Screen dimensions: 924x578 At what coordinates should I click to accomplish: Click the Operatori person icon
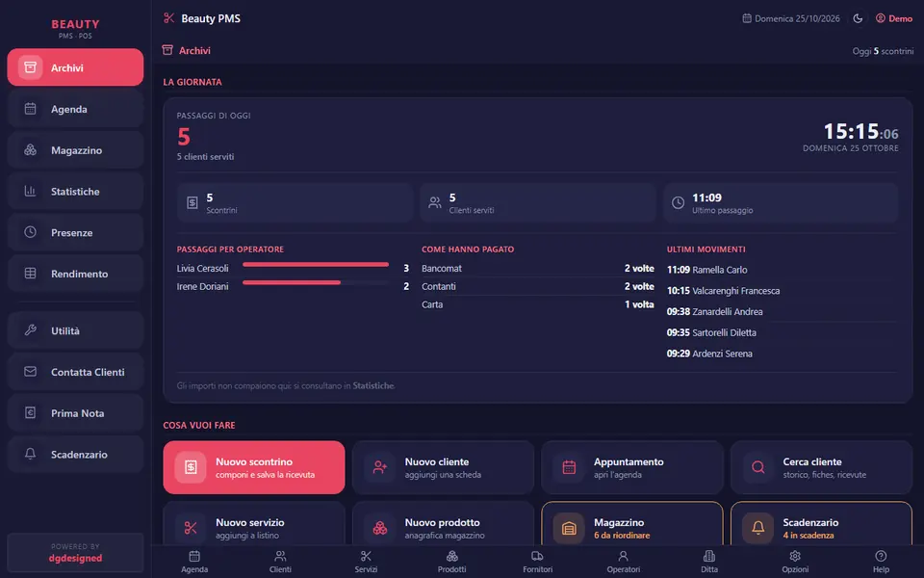pos(624,556)
